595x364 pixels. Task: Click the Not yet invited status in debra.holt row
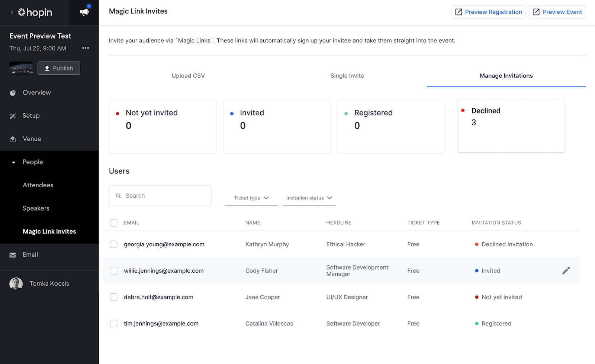[x=502, y=297]
